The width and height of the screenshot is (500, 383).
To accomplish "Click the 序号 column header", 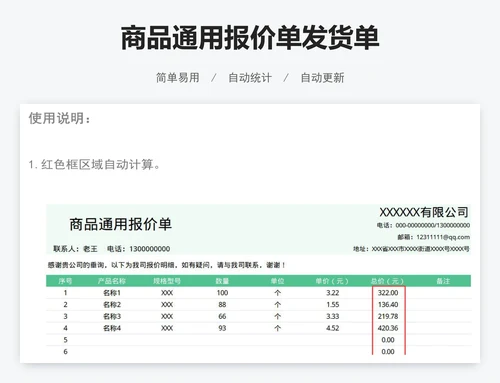I will point(65,281).
